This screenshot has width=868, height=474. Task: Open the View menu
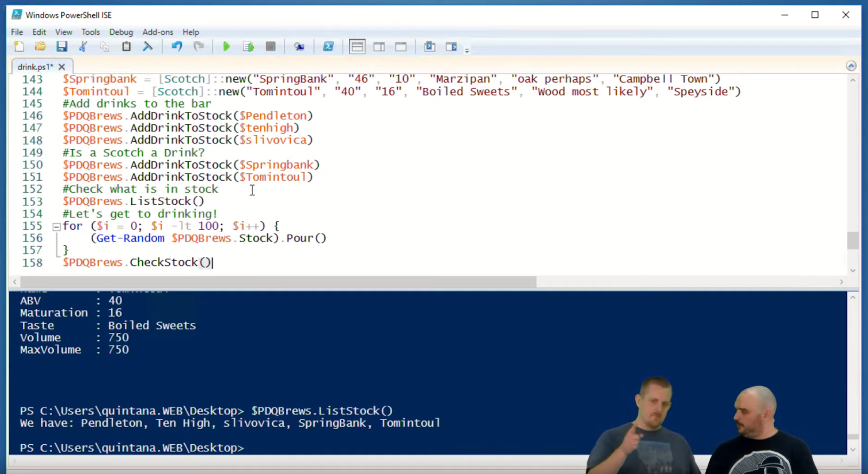point(63,32)
